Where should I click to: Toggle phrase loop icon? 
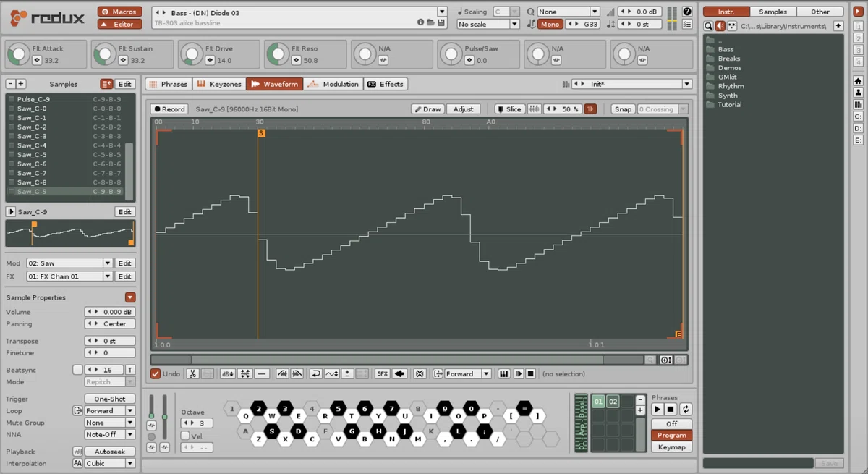coord(685,410)
